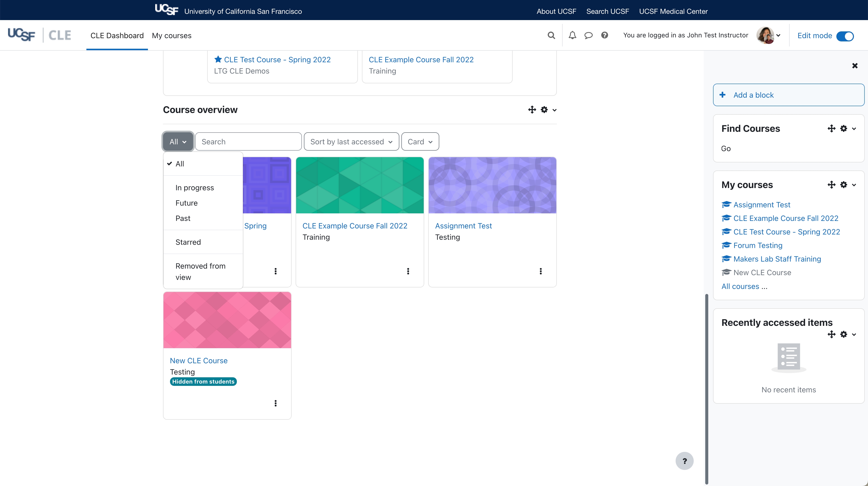Open the Sort by last accessed dropdown
868x486 pixels.
(351, 141)
